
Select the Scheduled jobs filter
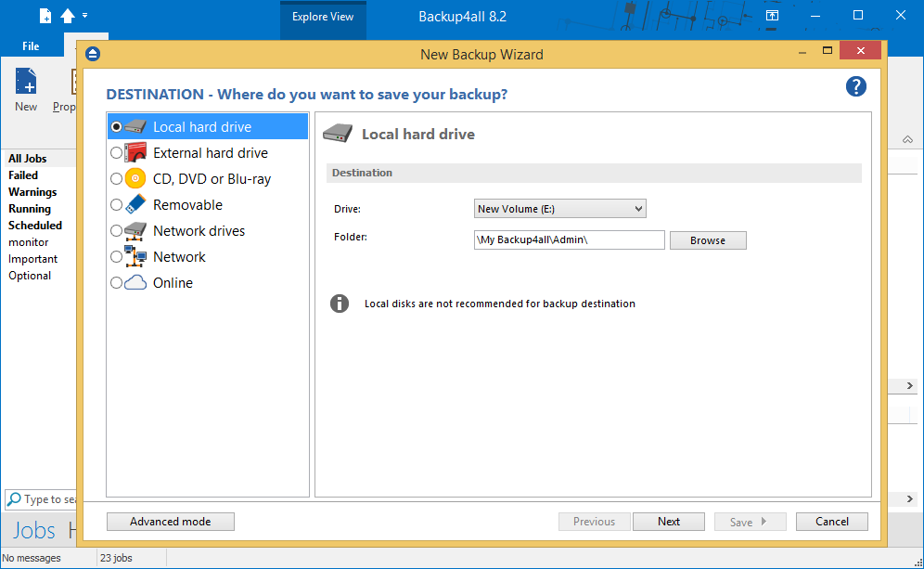pyautogui.click(x=34, y=226)
